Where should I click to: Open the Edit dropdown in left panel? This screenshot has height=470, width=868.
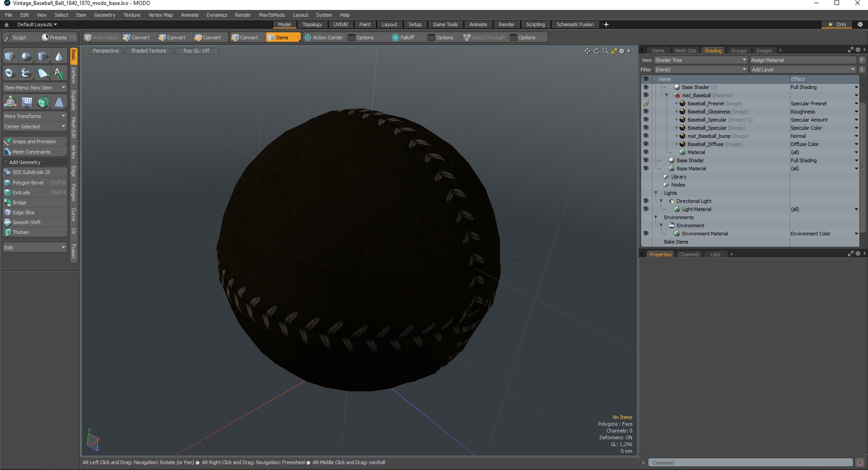pos(35,248)
